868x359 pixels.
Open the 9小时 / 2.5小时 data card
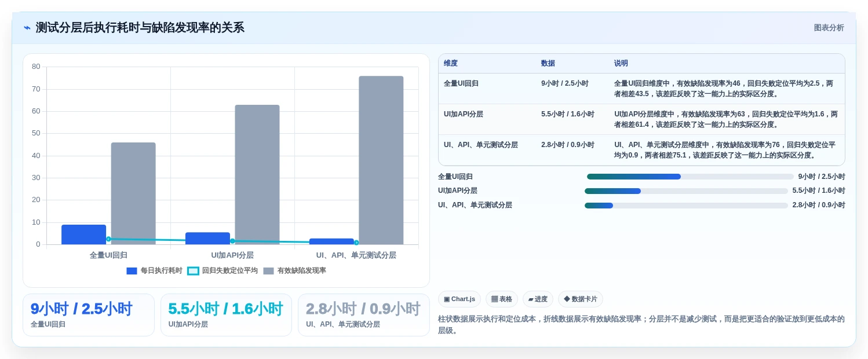[x=89, y=315]
